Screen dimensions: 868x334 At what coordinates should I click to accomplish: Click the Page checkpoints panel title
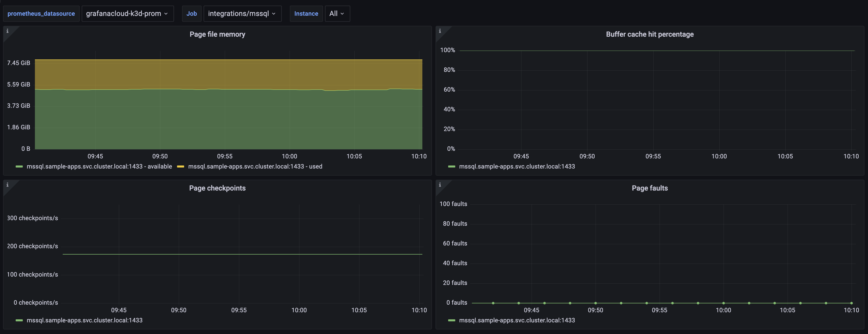coord(217,188)
